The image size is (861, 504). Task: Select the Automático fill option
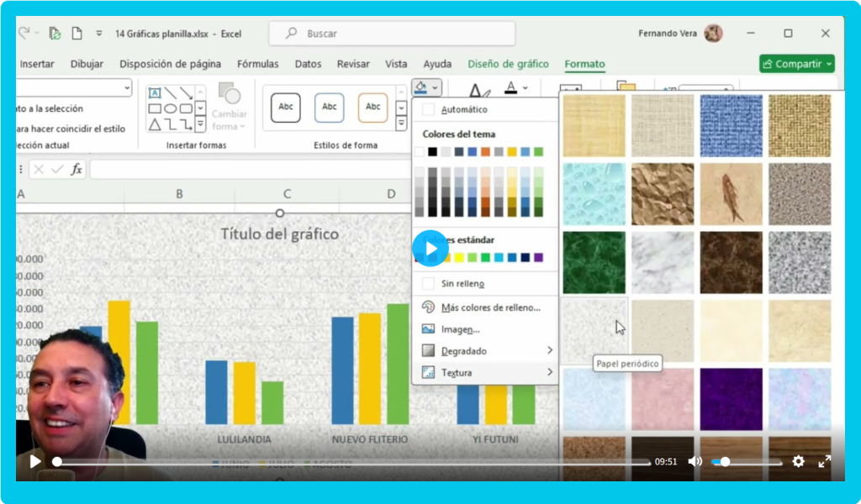point(463,109)
